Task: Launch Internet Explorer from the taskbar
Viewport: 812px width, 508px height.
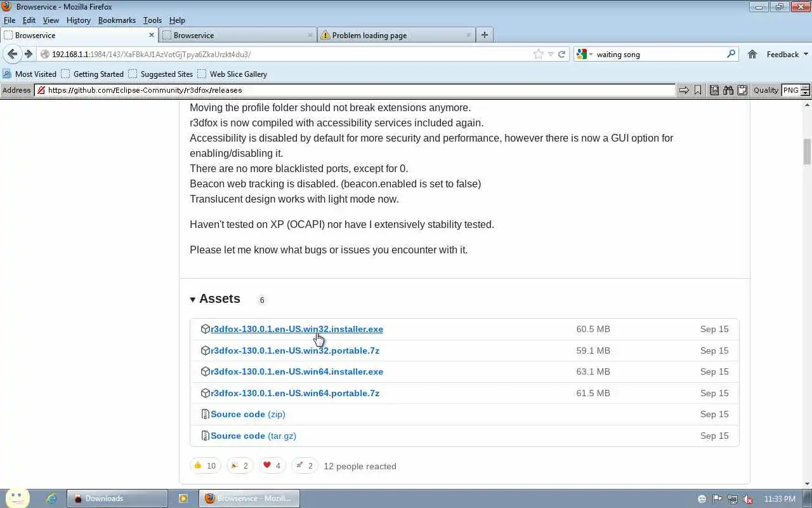Action: (51, 498)
